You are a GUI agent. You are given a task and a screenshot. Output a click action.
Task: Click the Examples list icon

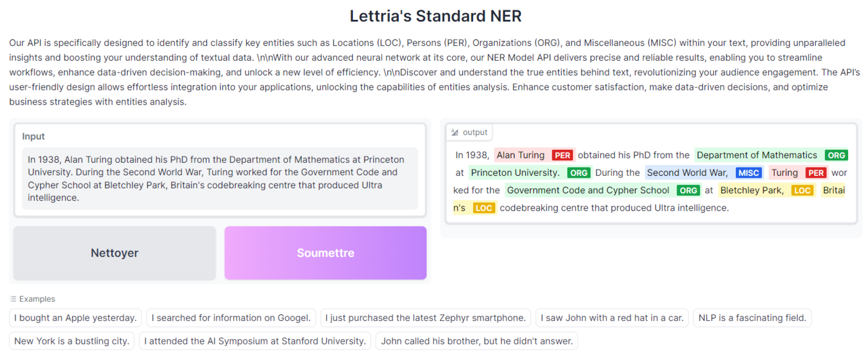[13, 299]
